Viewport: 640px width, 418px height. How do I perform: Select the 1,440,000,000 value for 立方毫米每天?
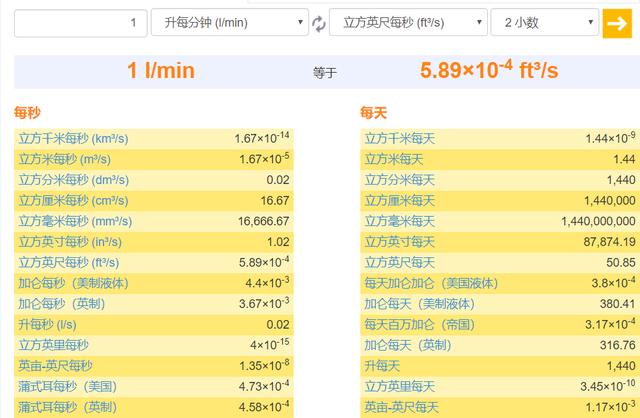pos(598,221)
